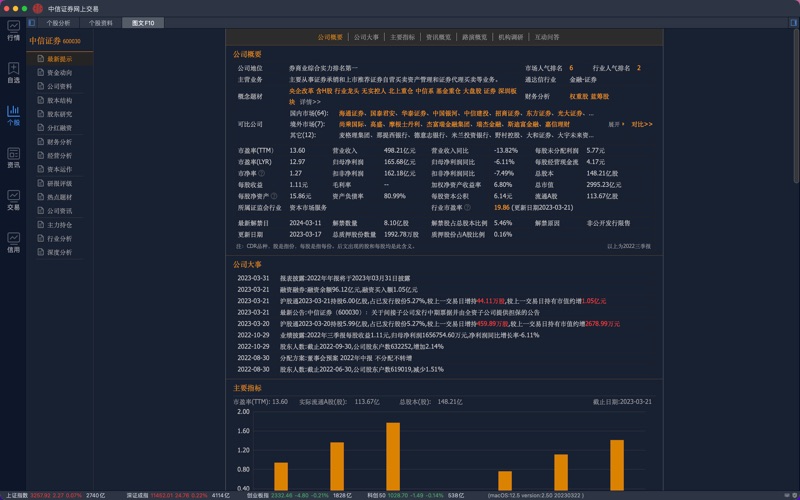Switch to the 个股分析 tab
The image size is (800, 500).
(x=59, y=22)
